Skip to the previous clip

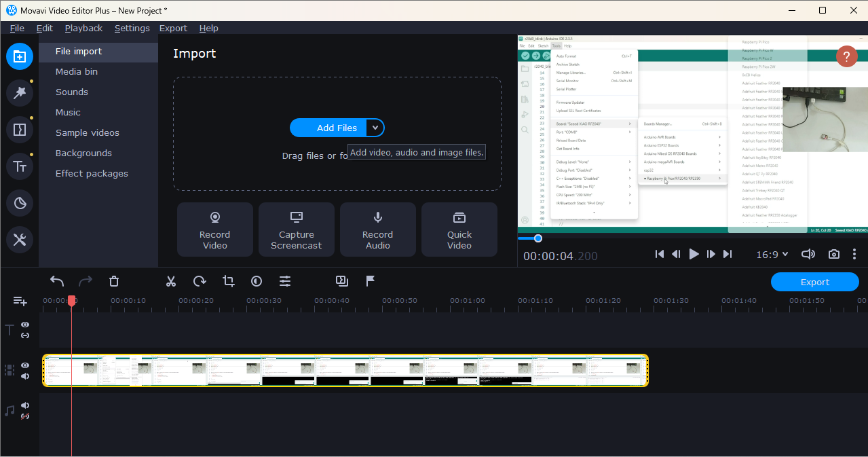(660, 254)
